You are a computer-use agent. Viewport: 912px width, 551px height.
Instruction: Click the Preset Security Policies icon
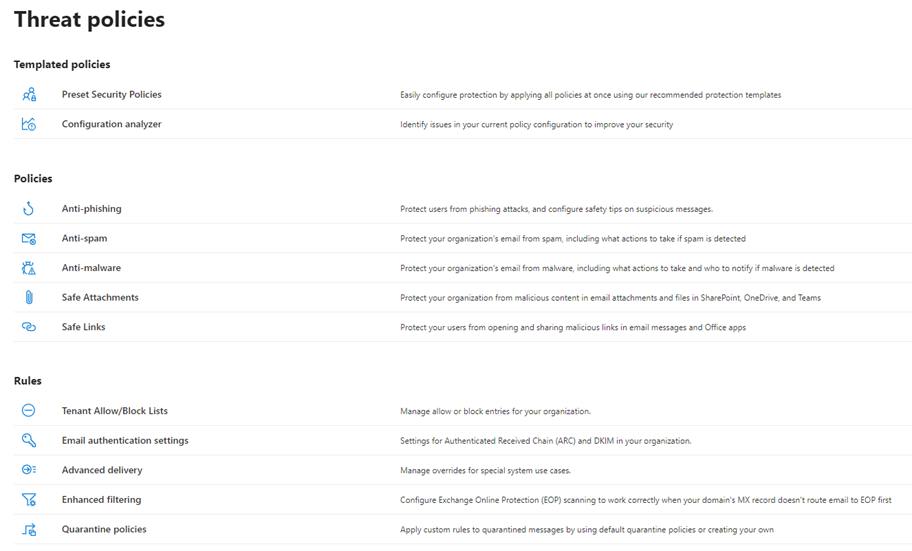click(x=29, y=94)
